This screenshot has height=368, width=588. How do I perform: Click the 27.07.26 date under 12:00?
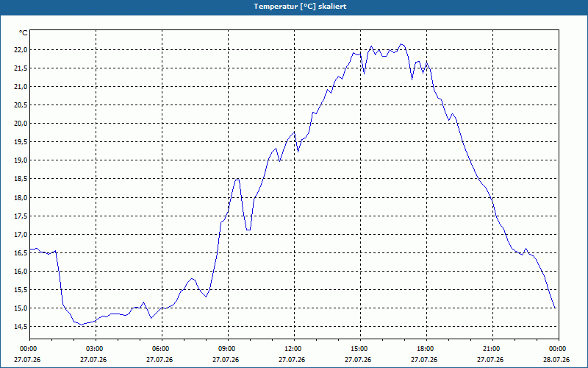tap(292, 360)
